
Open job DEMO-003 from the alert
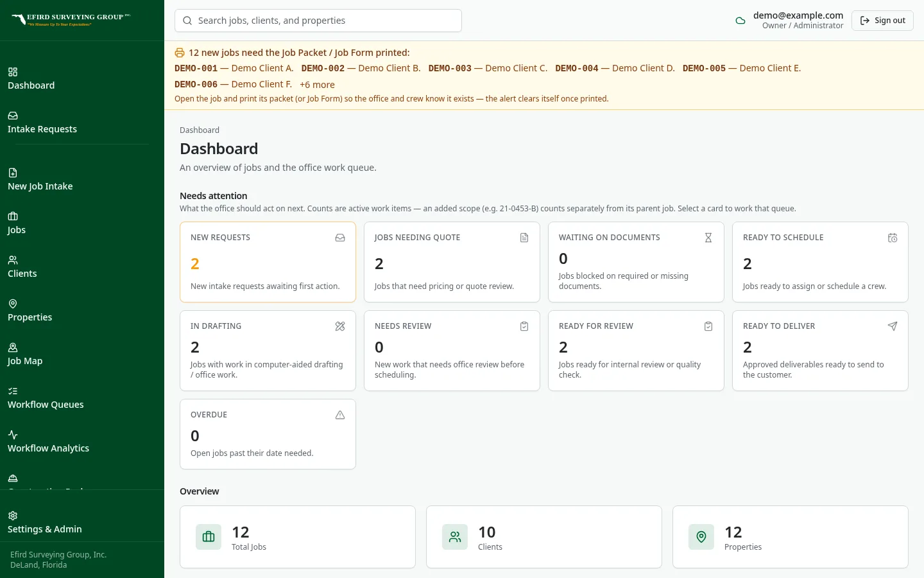click(488, 68)
